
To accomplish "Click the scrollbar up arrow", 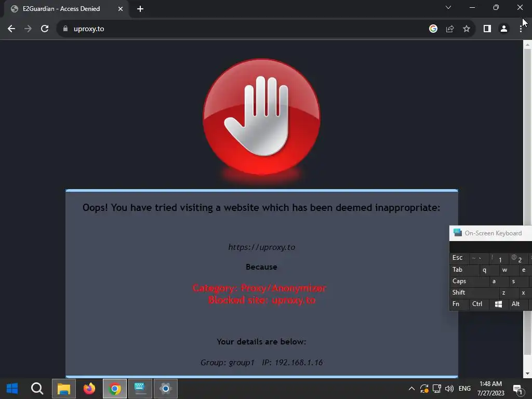I will [x=527, y=45].
